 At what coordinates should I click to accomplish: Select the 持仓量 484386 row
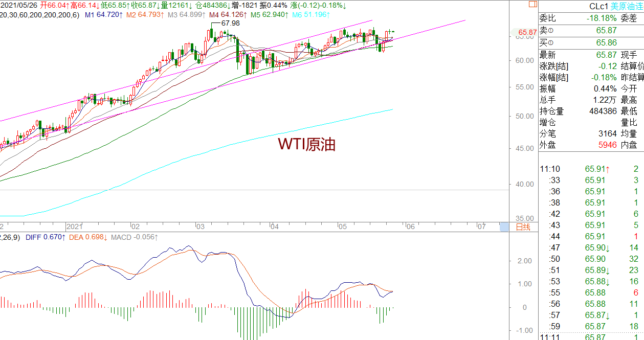591,111
